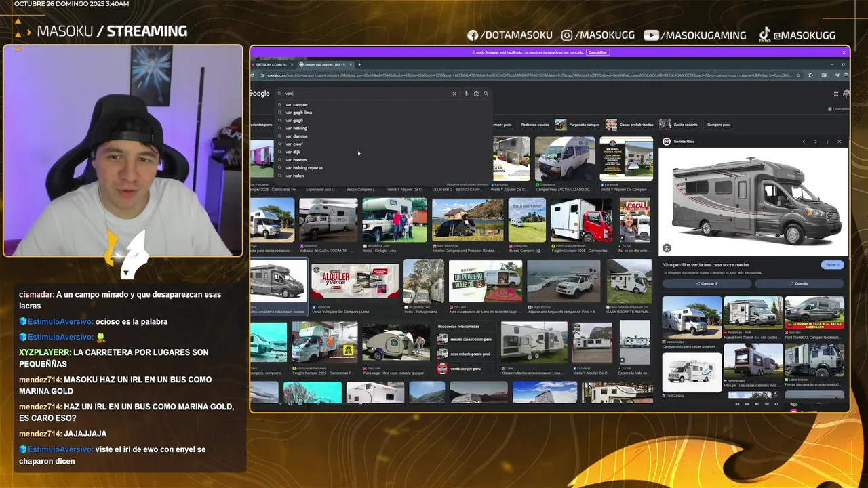Select suggestion 'van gogh lima'

pyautogui.click(x=298, y=113)
